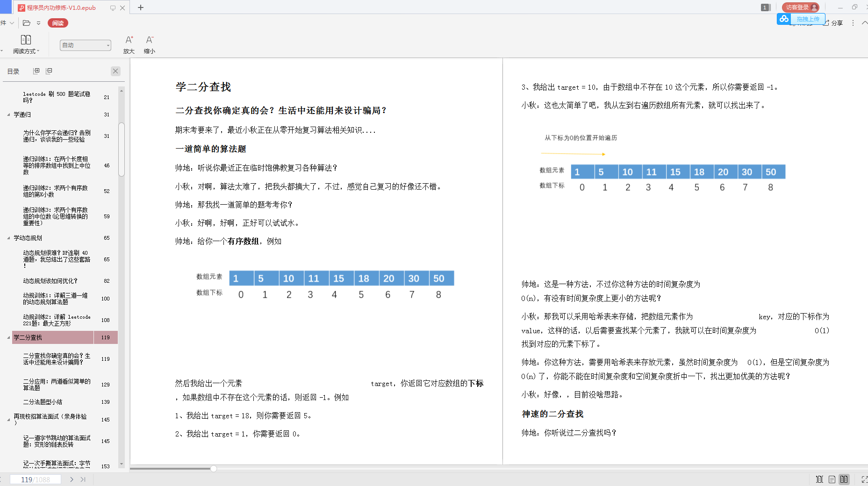Close the 程序员内功修炼-V1.0.epub tab

pyautogui.click(x=122, y=8)
